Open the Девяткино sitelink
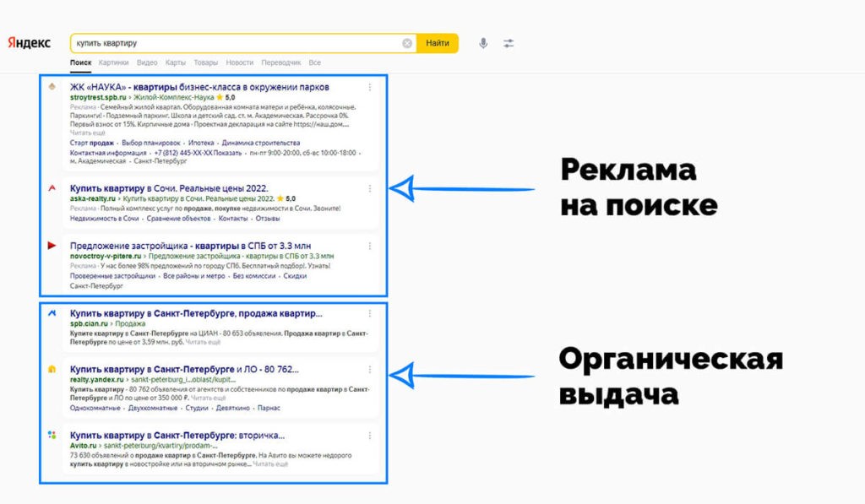The image size is (865, 504). click(x=233, y=408)
